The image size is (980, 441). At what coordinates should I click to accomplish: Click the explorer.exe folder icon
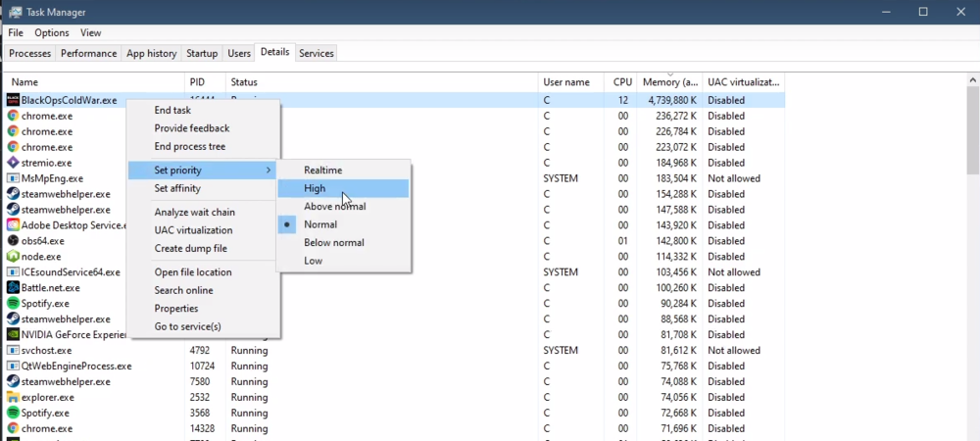[14, 397]
